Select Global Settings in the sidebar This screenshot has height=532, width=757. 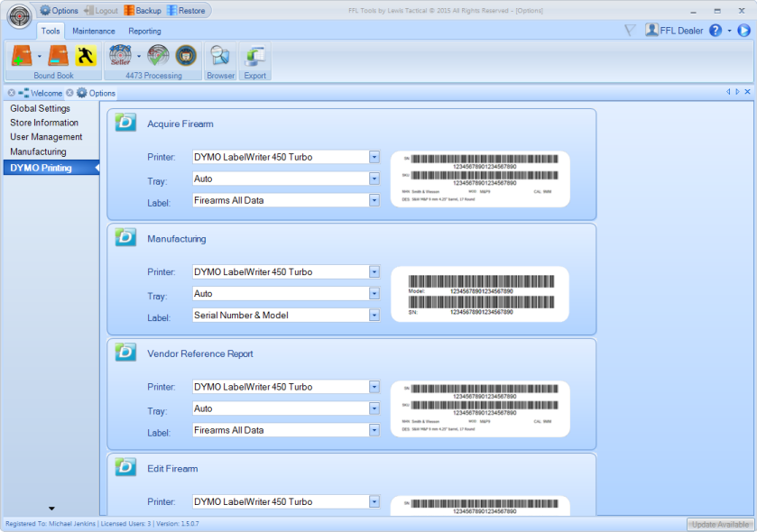(x=40, y=108)
